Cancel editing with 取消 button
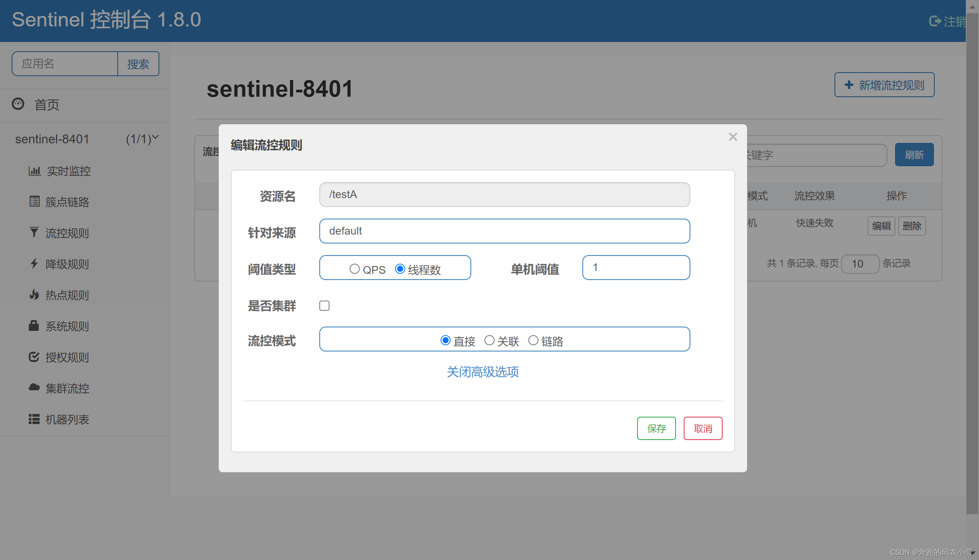This screenshot has width=979, height=560. (x=703, y=428)
